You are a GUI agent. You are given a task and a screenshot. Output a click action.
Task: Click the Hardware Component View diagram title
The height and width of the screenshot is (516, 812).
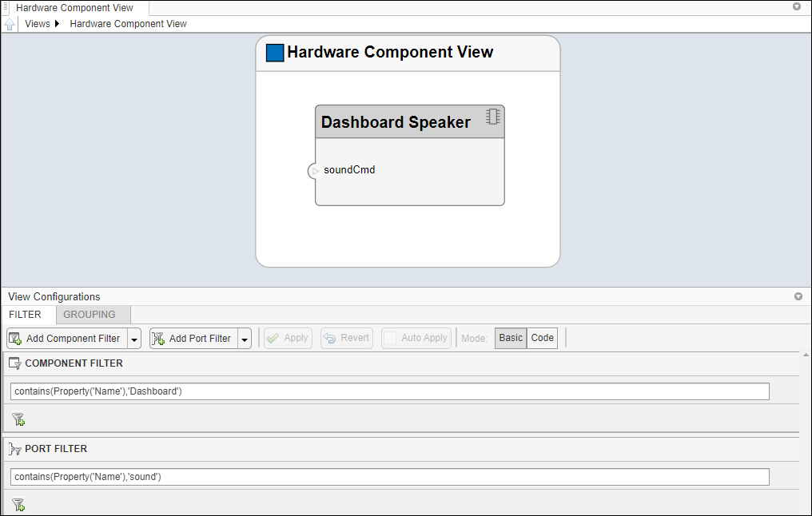pos(390,52)
